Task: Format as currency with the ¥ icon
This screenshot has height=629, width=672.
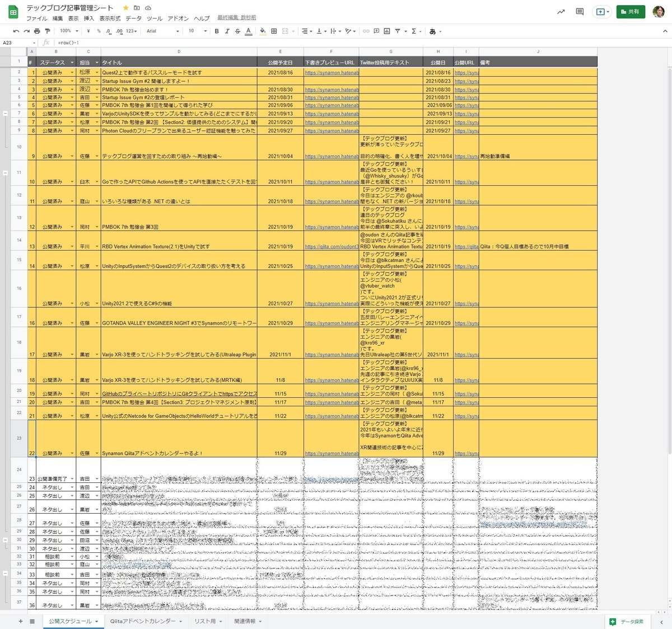Action: click(88, 31)
